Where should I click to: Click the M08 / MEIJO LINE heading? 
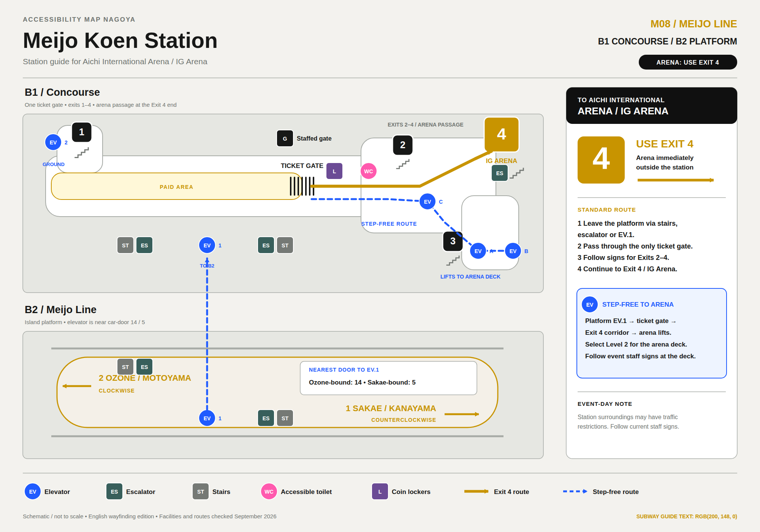click(x=693, y=24)
